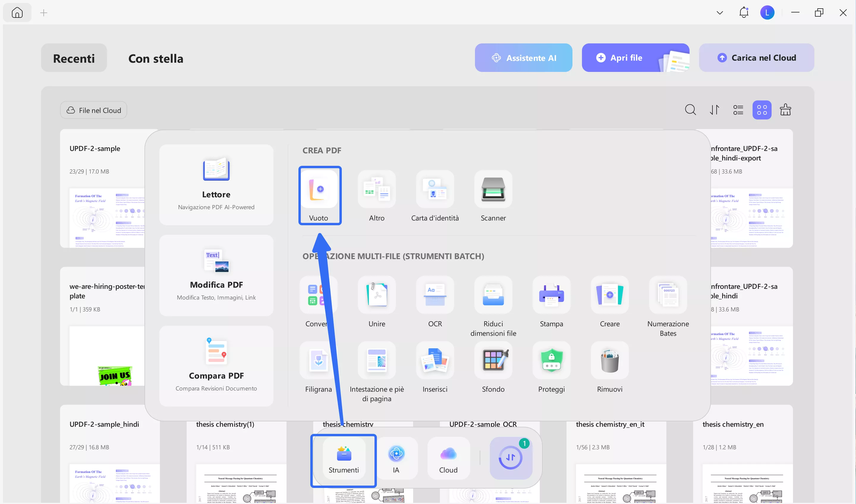Switch to the Con stella tab
856x504 pixels.
click(x=155, y=58)
